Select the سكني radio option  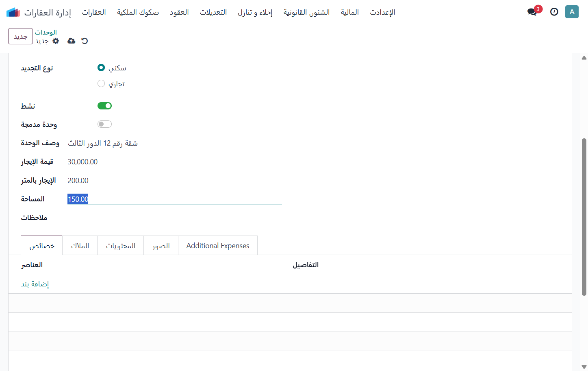tap(101, 68)
